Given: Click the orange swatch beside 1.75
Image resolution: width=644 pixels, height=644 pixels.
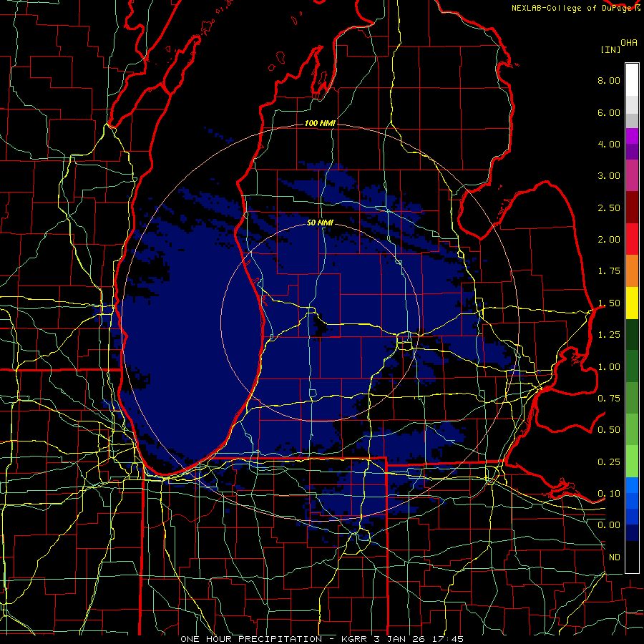Looking at the screenshot, I should [x=632, y=271].
